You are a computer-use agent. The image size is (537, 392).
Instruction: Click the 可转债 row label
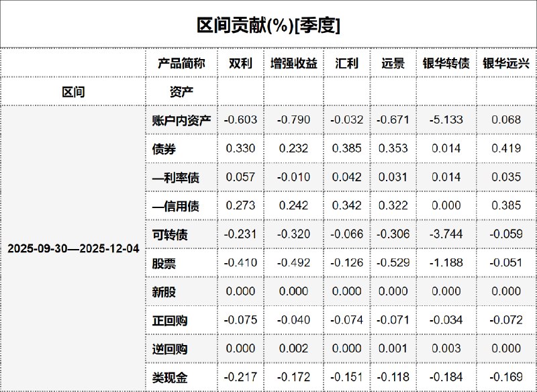click(170, 234)
